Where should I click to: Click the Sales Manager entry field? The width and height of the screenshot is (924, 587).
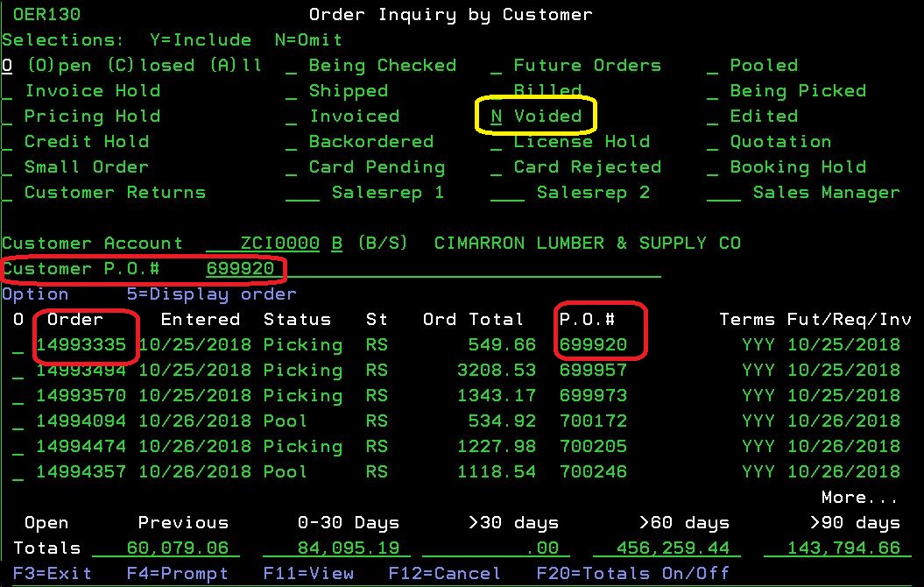[x=723, y=193]
